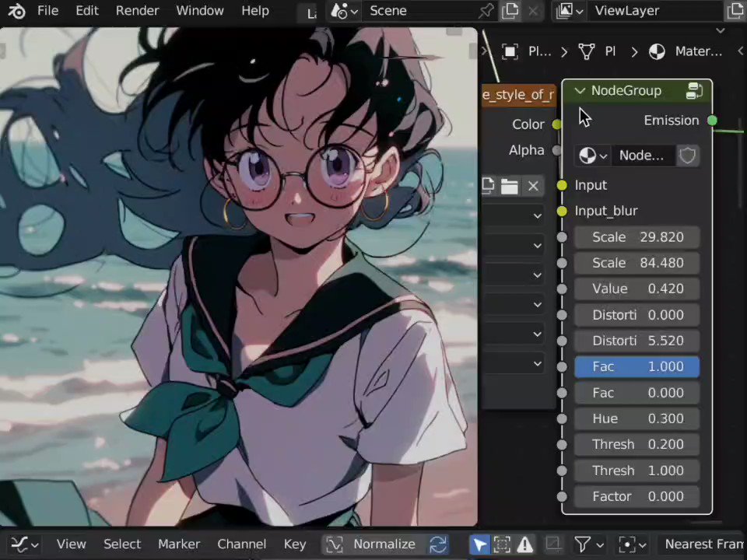747x560 pixels.
Task: Click the Blender logo icon
Action: [x=16, y=11]
